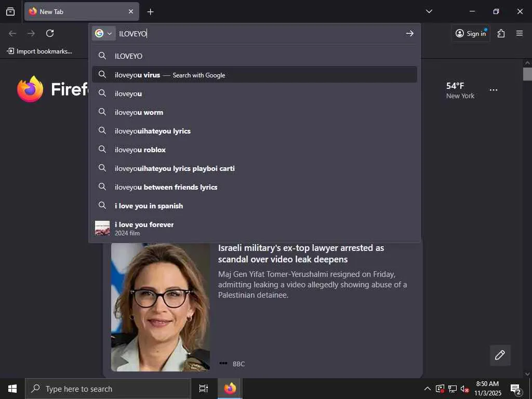Screen dimensions: 532x399
Task: Select 'i love you forever' 2024 film
Action: point(255,228)
